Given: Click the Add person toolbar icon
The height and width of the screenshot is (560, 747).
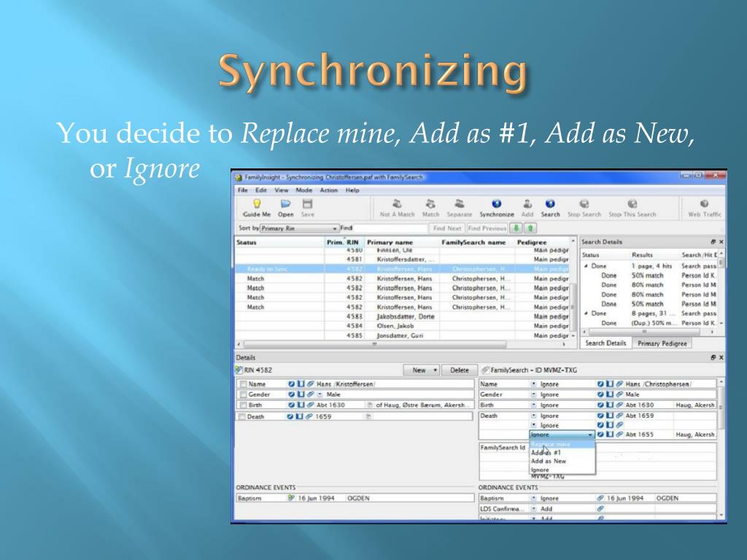Looking at the screenshot, I should pyautogui.click(x=527, y=204).
